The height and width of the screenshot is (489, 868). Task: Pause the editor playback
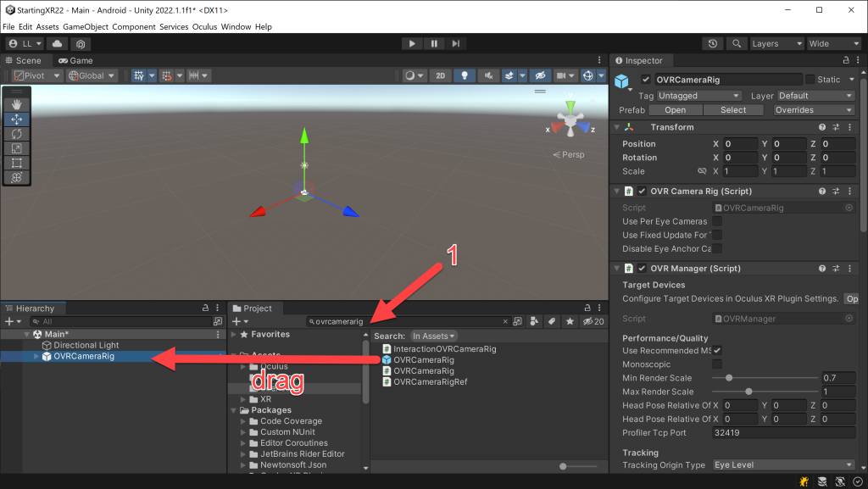point(434,44)
